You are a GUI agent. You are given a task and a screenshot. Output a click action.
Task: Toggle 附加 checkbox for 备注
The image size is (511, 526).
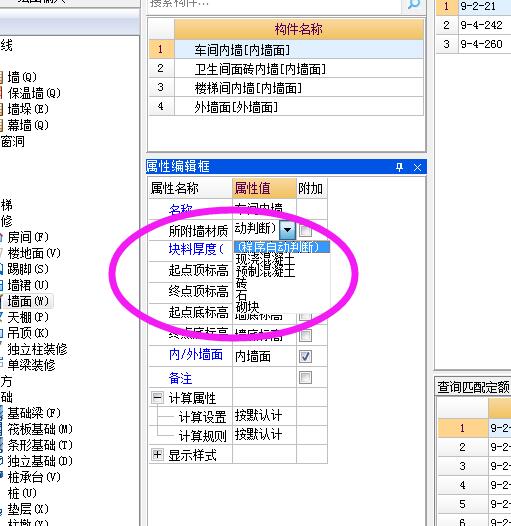pos(305,377)
